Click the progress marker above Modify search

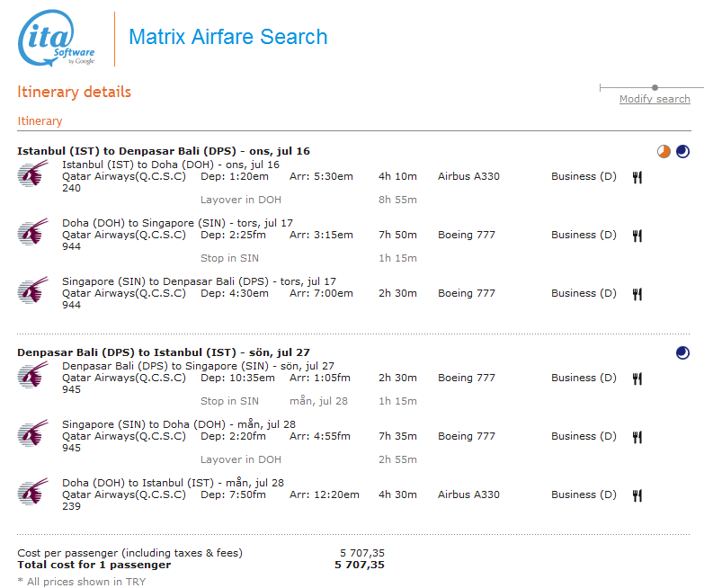(655, 87)
